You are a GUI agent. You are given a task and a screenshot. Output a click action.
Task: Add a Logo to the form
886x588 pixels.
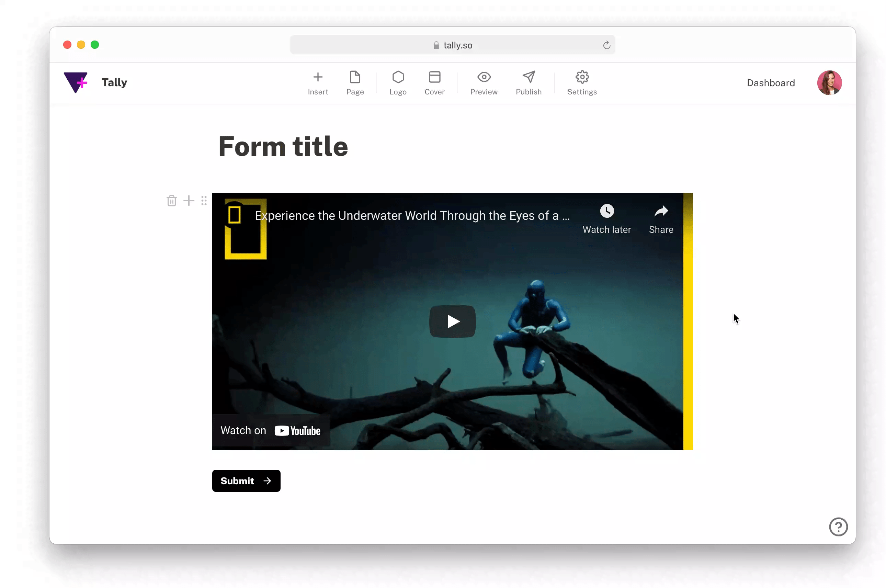pos(398,83)
